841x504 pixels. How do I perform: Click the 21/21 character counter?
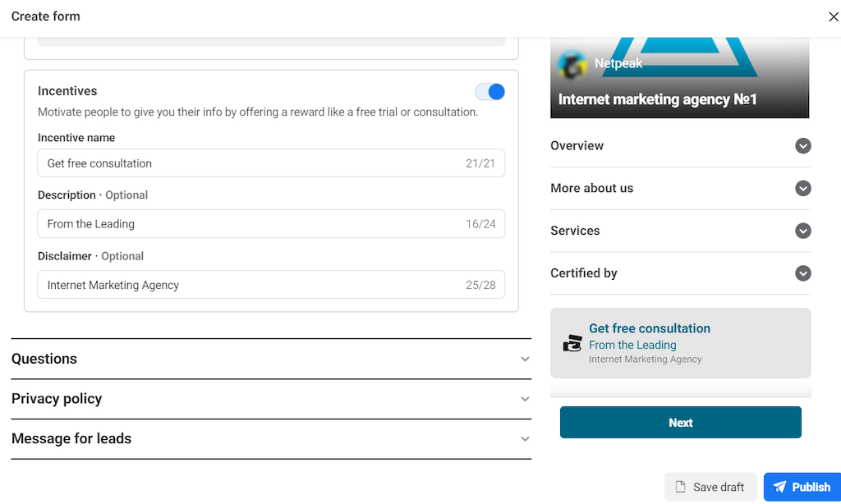coord(480,163)
